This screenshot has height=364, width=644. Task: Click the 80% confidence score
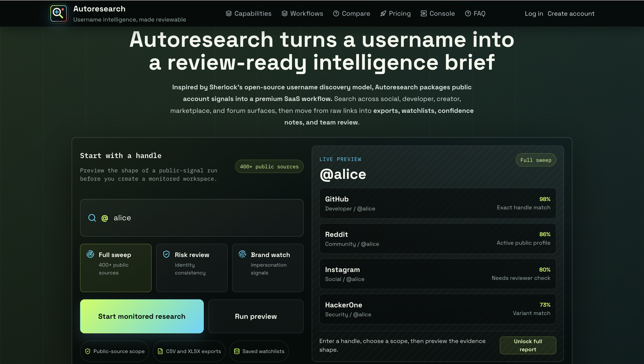coord(545,270)
